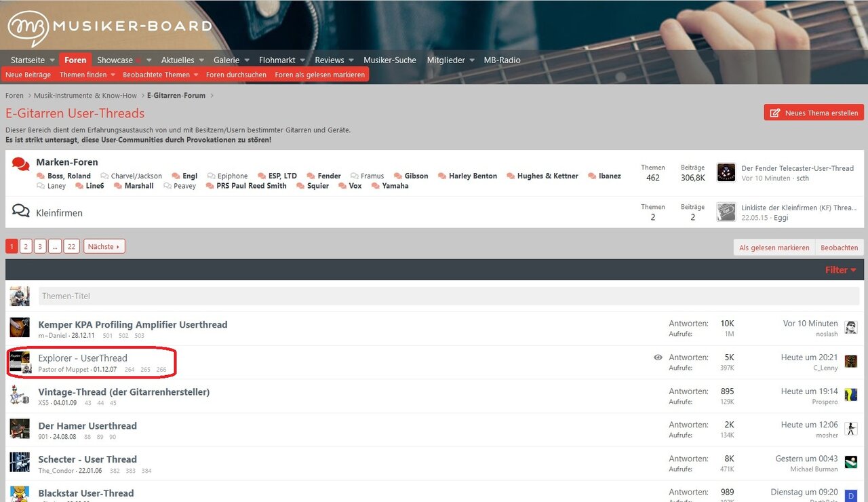Open E-Gitarren-Forum breadcrumb link

176,96
